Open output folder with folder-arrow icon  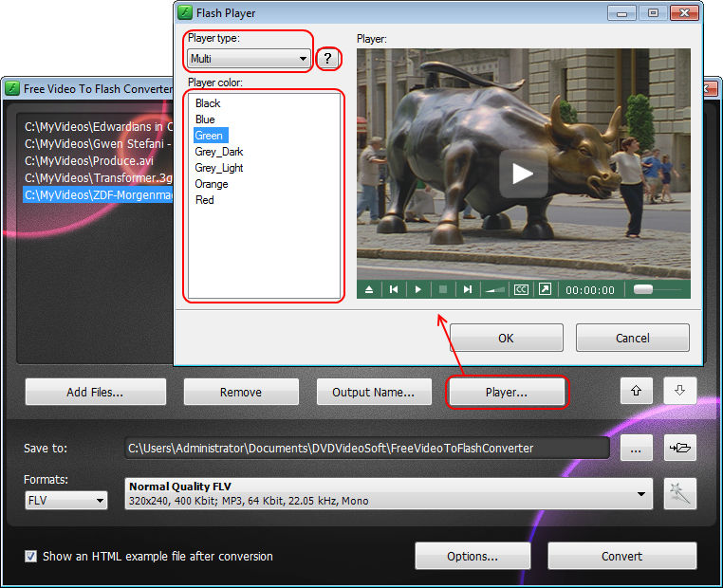click(x=680, y=448)
